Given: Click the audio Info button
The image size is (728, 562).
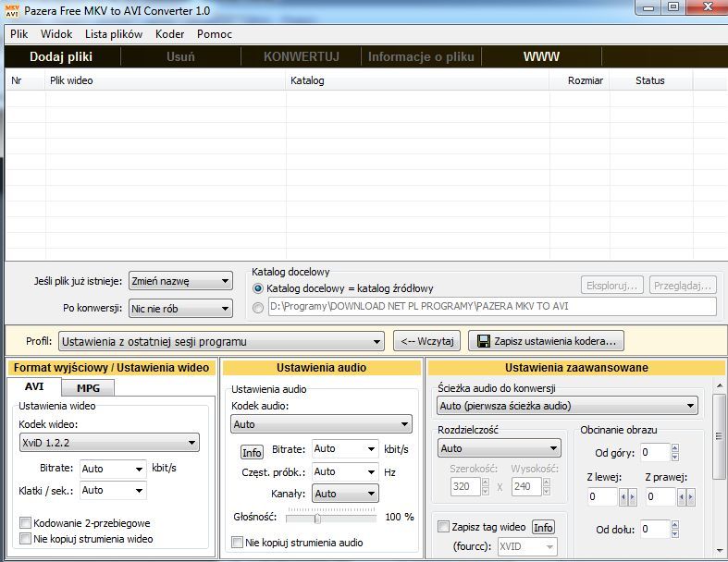Looking at the screenshot, I should pyautogui.click(x=252, y=452).
